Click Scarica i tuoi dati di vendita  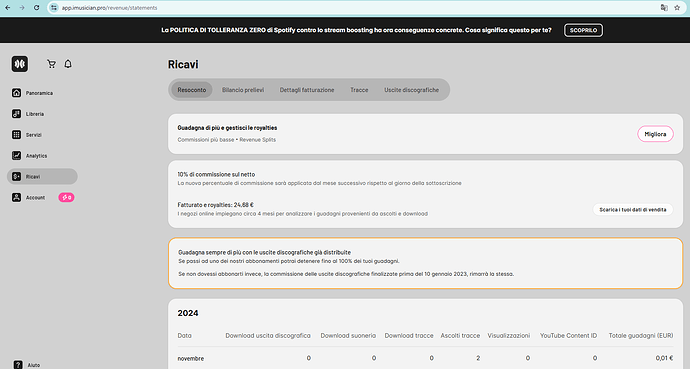[x=633, y=210]
